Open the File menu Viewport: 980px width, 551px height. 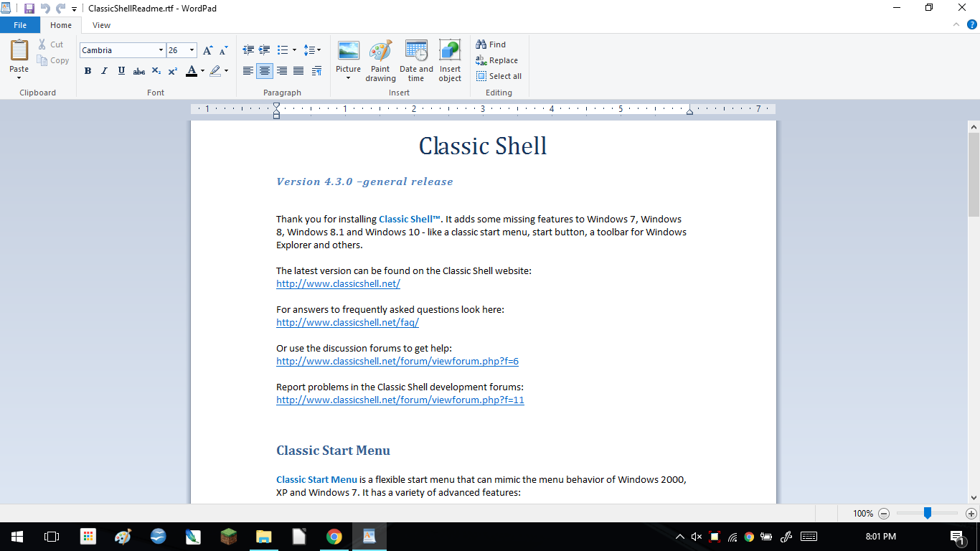pos(20,25)
